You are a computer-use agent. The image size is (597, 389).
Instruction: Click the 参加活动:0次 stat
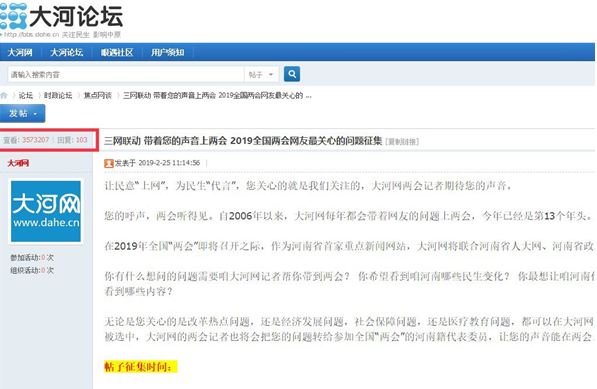32,258
